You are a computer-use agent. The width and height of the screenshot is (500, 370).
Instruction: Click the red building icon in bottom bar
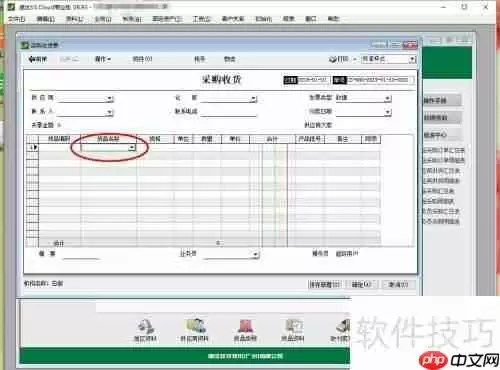[x=245, y=326]
